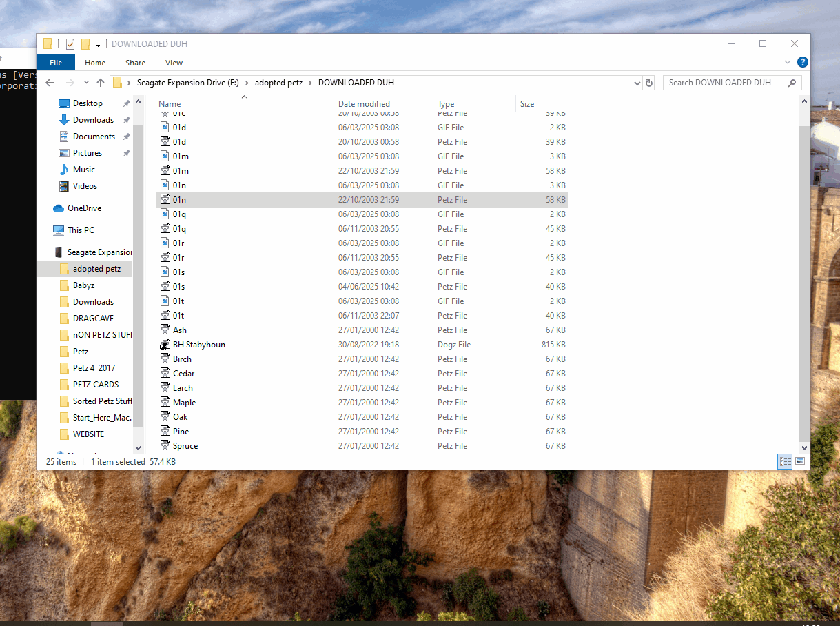The width and height of the screenshot is (840, 626).
Task: Select the BH Stabyhoun Dogz file icon
Action: (x=165, y=345)
